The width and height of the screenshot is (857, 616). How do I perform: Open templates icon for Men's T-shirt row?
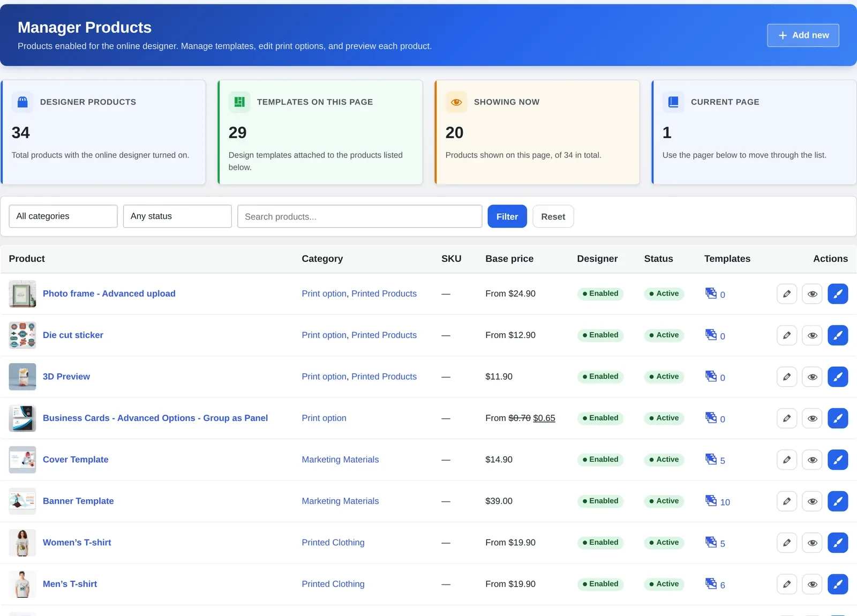(x=711, y=583)
